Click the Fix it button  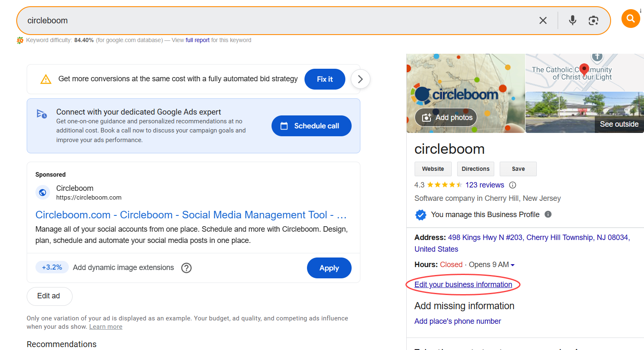pos(325,79)
